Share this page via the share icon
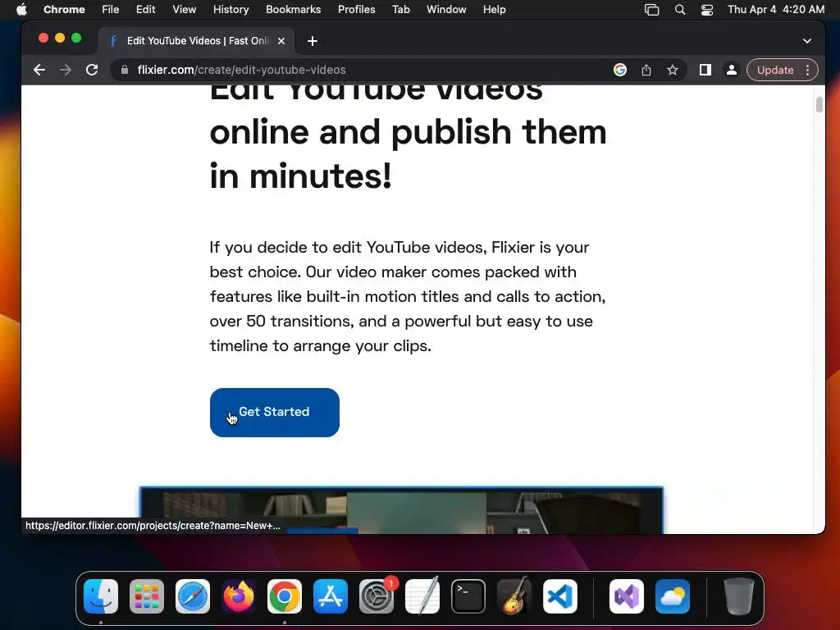 (646, 70)
